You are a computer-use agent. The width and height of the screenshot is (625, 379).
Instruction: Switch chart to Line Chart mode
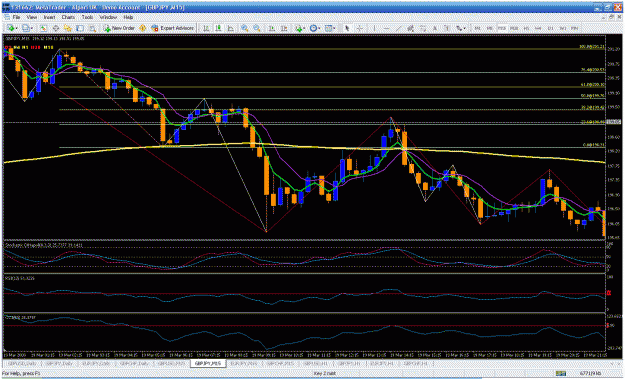click(x=230, y=28)
